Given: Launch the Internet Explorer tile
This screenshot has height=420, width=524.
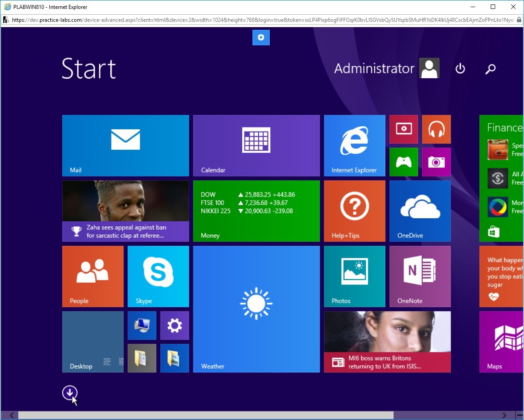Looking at the screenshot, I should tap(355, 146).
